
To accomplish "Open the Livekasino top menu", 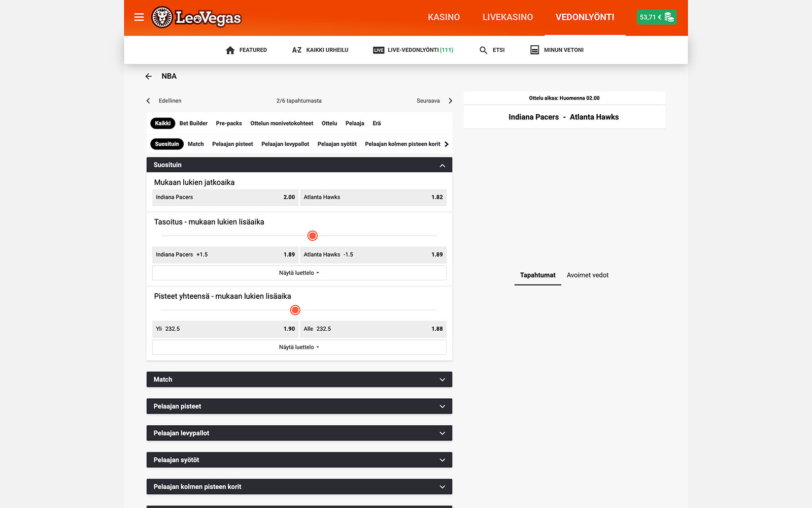I will pyautogui.click(x=507, y=17).
